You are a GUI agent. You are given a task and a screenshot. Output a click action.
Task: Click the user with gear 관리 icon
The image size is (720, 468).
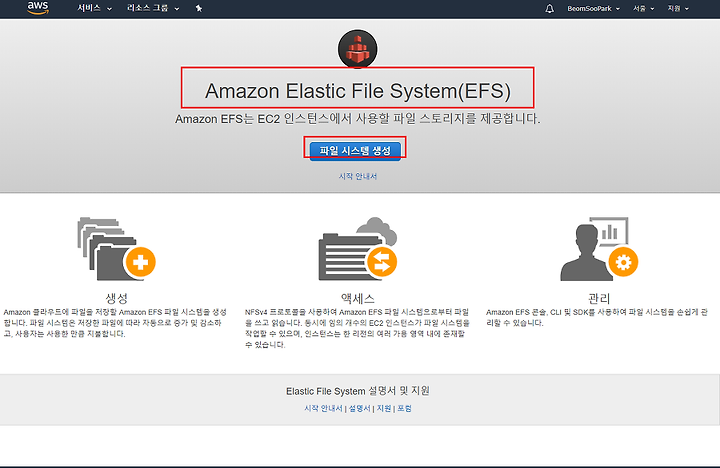point(599,248)
